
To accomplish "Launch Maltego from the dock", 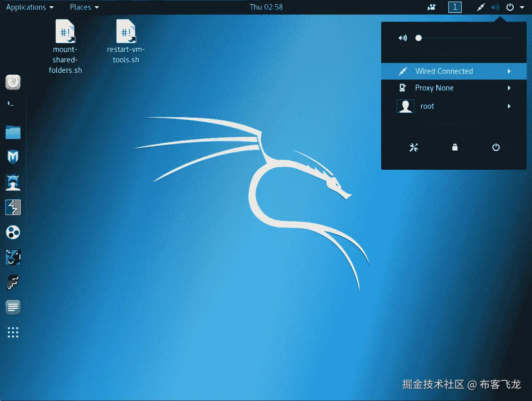I will [x=13, y=232].
